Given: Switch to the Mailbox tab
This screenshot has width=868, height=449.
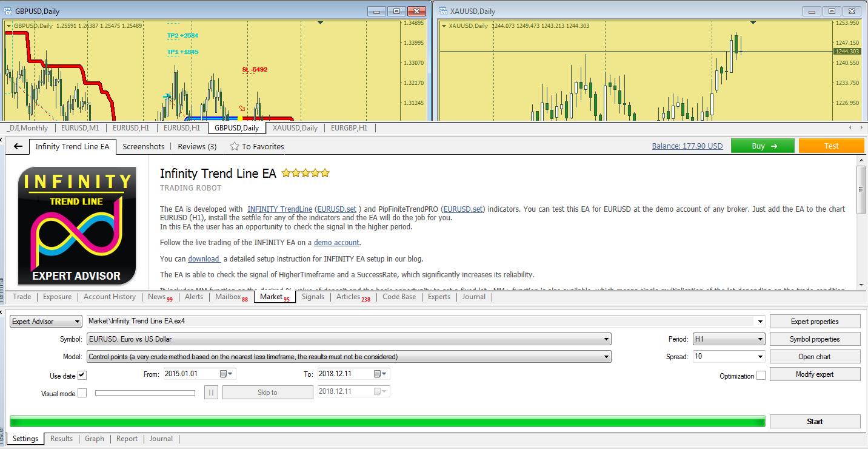Looking at the screenshot, I should [x=231, y=297].
